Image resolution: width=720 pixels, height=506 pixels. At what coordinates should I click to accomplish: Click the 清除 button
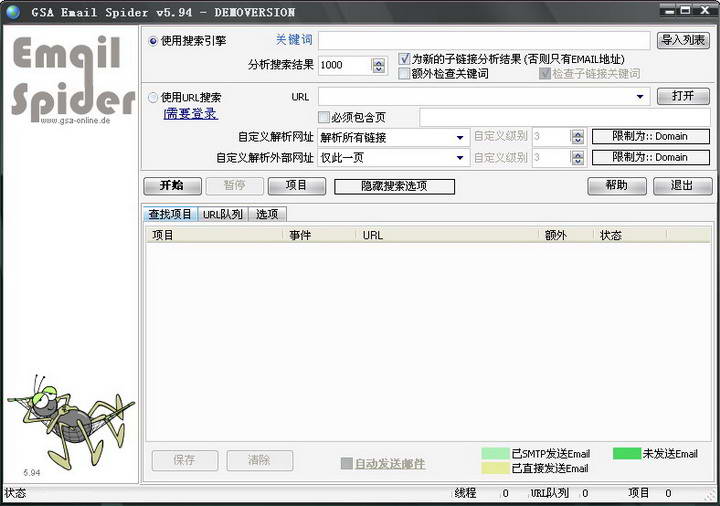point(259,460)
